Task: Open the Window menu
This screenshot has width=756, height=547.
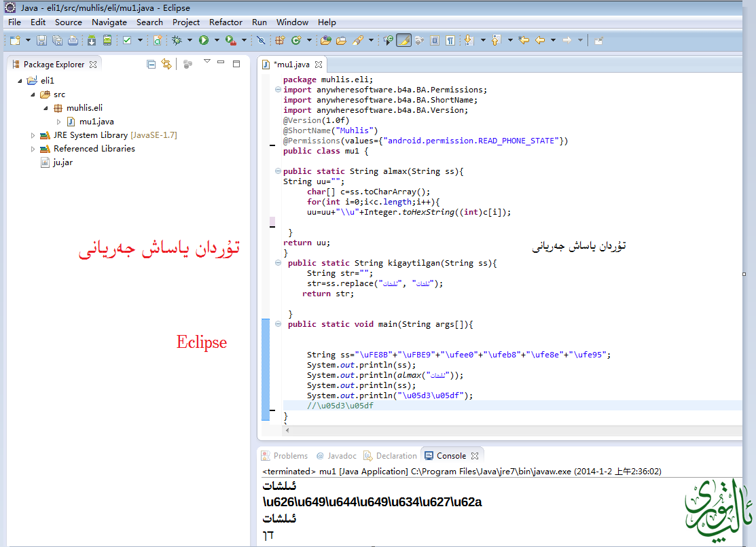Action: (292, 22)
